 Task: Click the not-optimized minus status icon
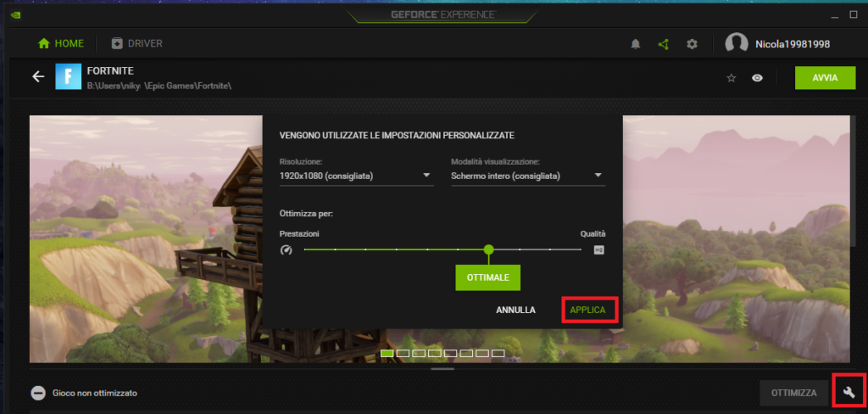pos(38,393)
